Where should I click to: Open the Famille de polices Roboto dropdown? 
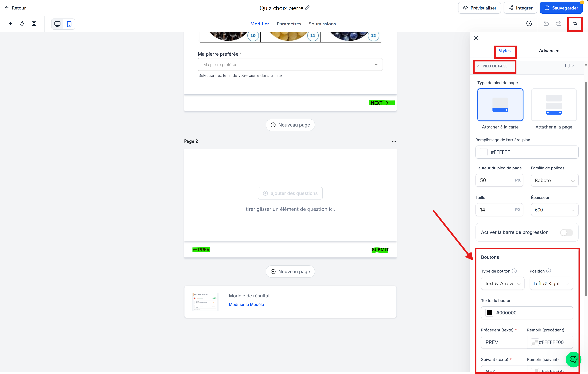[x=554, y=180]
